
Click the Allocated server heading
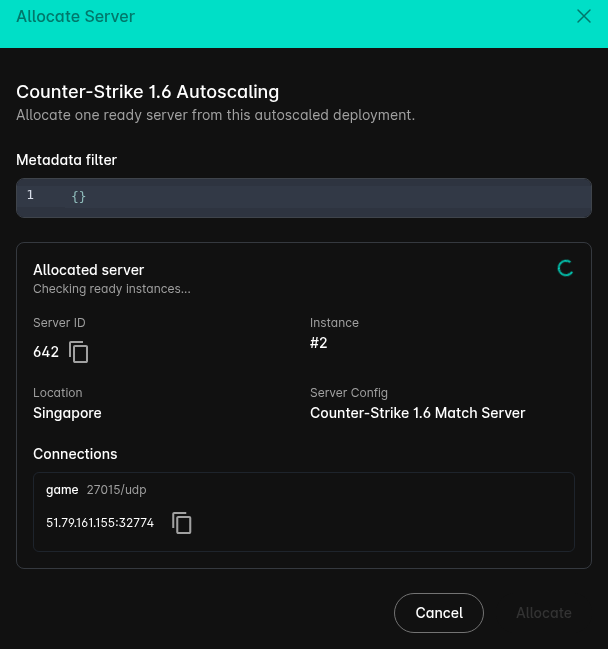[x=89, y=270]
